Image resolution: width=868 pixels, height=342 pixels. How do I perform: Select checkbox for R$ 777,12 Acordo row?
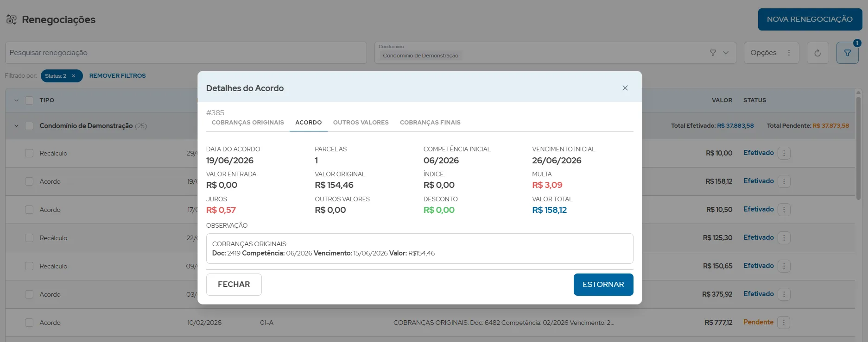(x=29, y=323)
